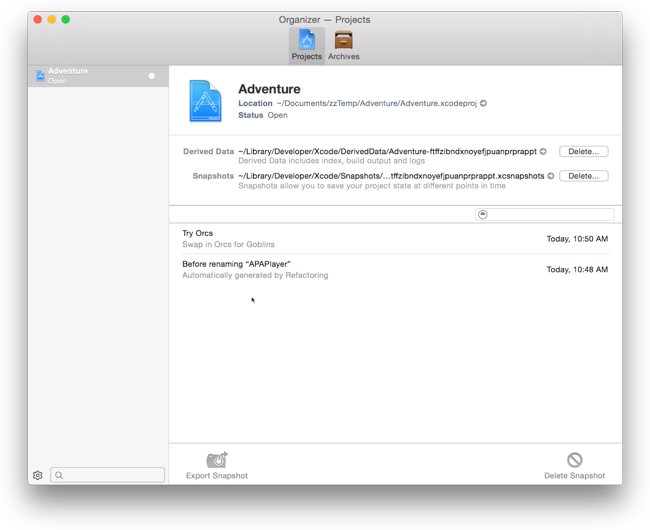Open the Archives tab
Viewport: 650px width, 530px height.
pos(344,46)
